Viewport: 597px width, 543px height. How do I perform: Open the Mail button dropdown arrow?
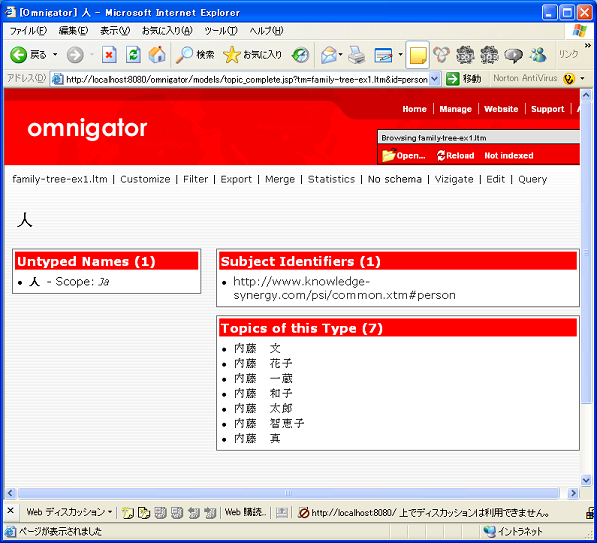tap(340, 55)
